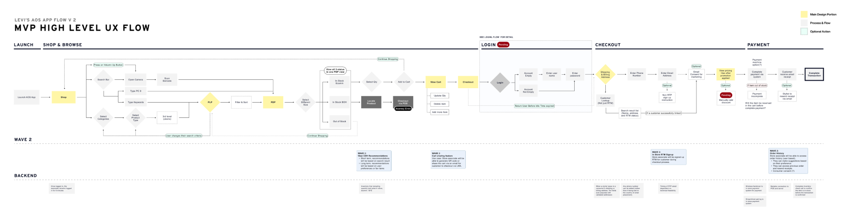This screenshot has width=868, height=220.
Task: Select the dashed 3rd level (Jeans) box
Action: pyautogui.click(x=167, y=118)
